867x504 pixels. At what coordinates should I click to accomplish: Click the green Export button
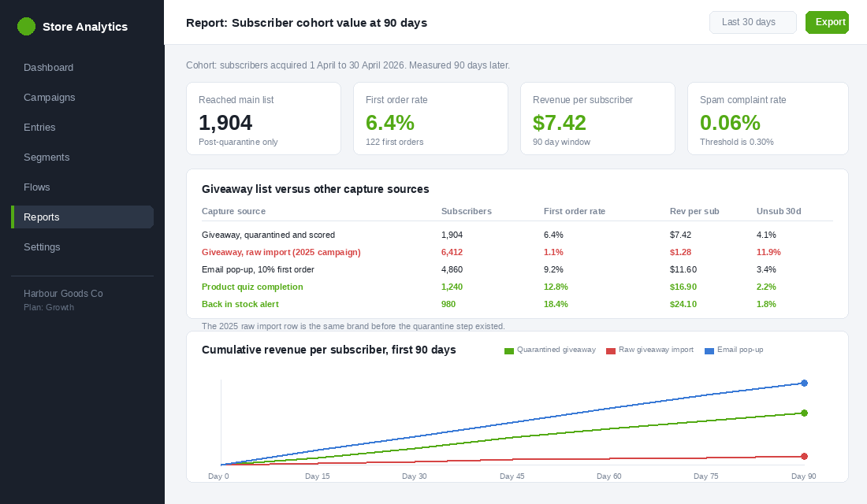coord(827,22)
